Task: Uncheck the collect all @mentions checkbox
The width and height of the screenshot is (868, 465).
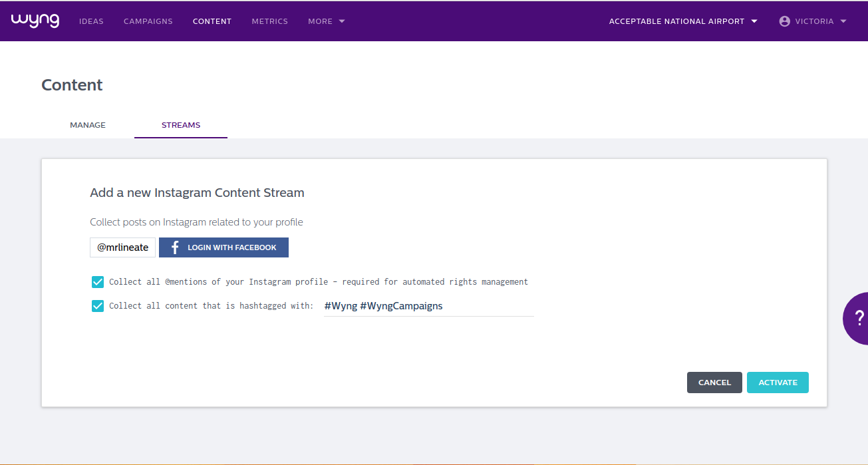Action: coord(98,282)
